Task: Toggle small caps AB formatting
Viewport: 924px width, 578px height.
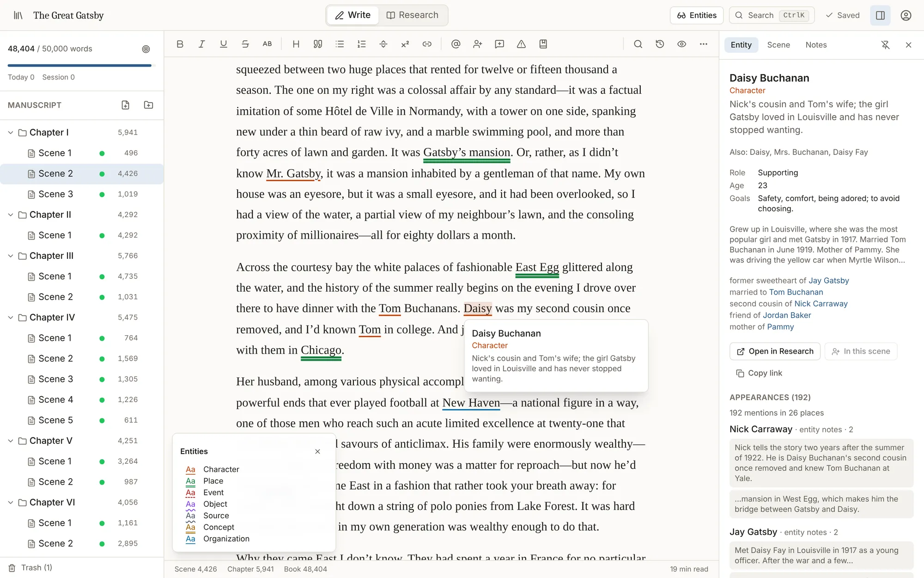Action: [267, 44]
